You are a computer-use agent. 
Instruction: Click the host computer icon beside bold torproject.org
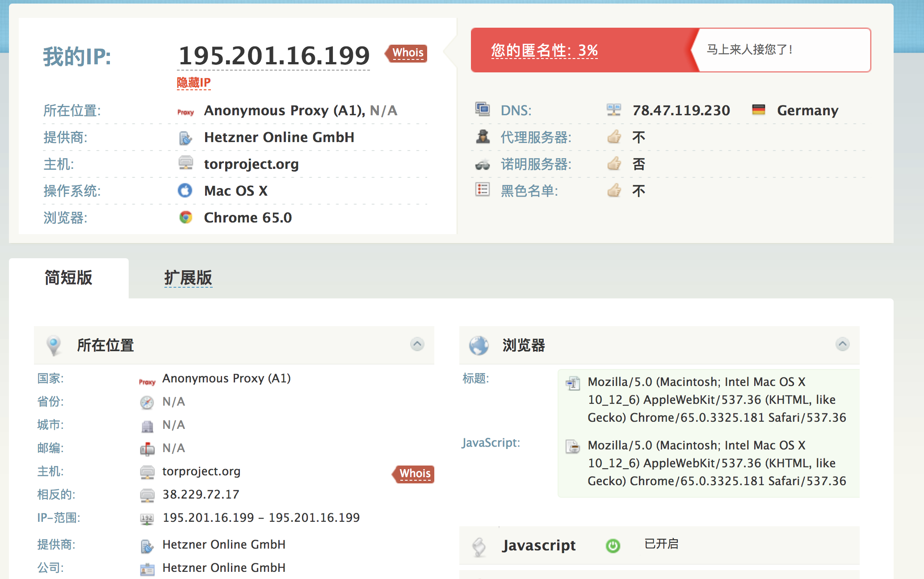point(185,164)
